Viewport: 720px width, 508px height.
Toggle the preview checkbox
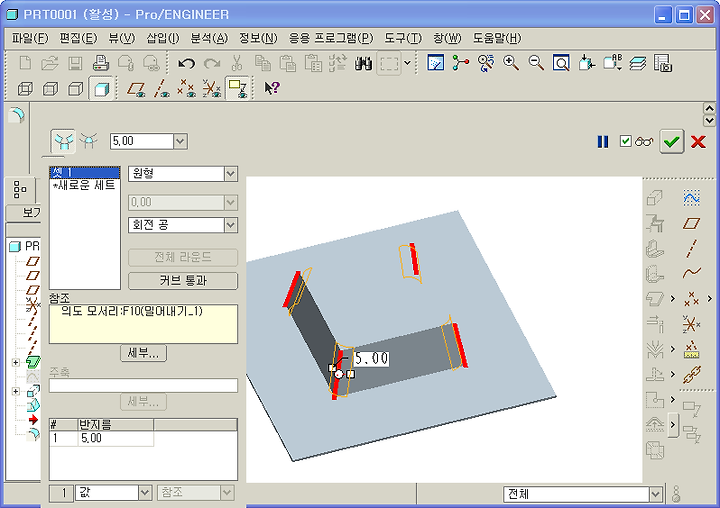click(625, 141)
